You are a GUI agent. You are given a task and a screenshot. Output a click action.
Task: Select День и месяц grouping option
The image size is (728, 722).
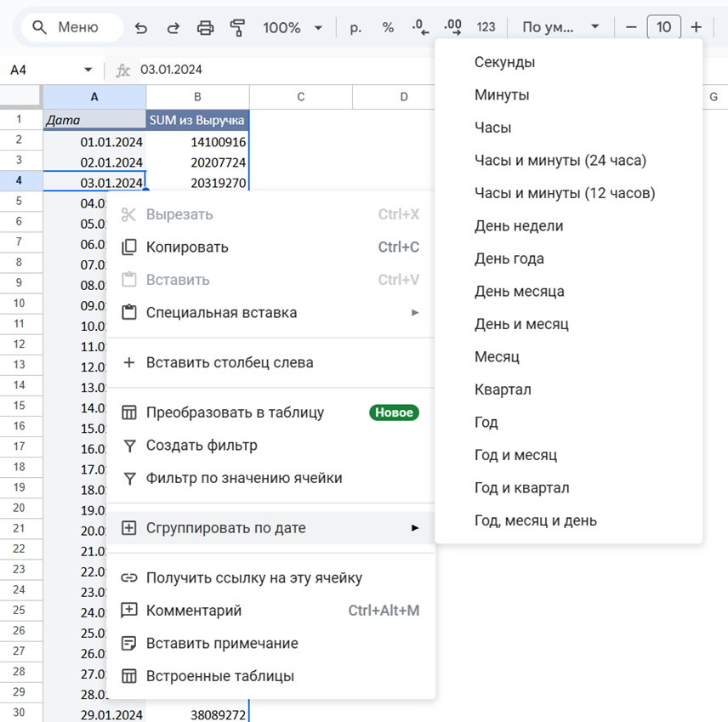[568, 324]
